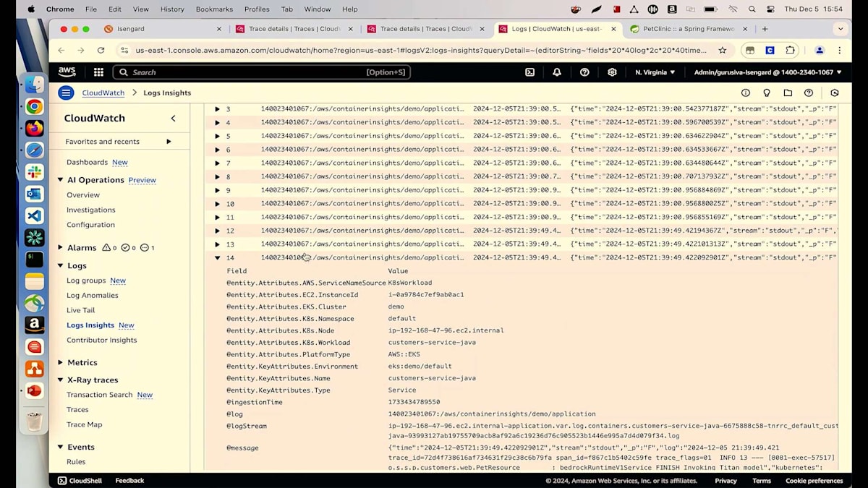This screenshot has height=488, width=868.
Task: Click Feedback in the footer
Action: [x=129, y=480]
